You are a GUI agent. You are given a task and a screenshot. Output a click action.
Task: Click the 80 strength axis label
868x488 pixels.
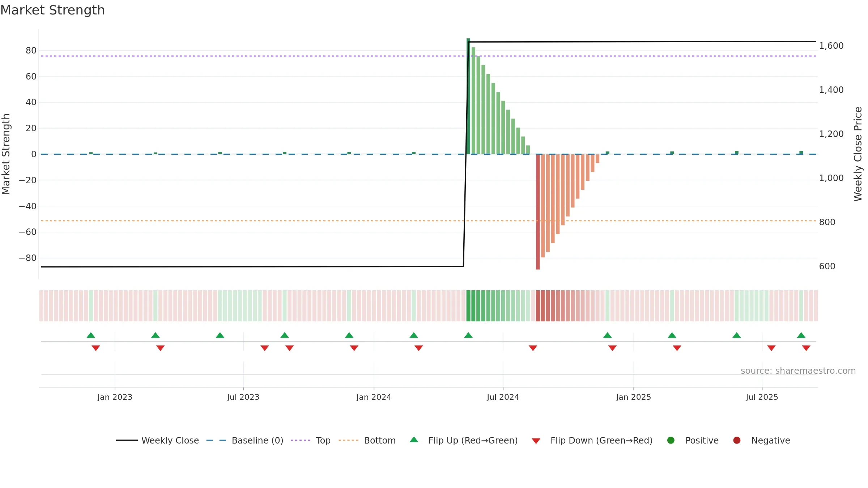(31, 50)
